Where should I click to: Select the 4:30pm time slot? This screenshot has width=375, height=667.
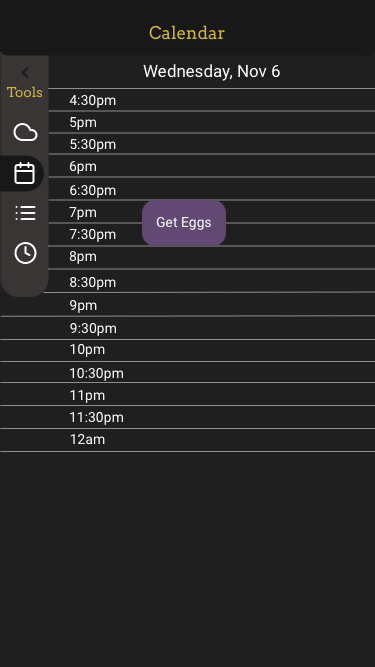[212, 100]
